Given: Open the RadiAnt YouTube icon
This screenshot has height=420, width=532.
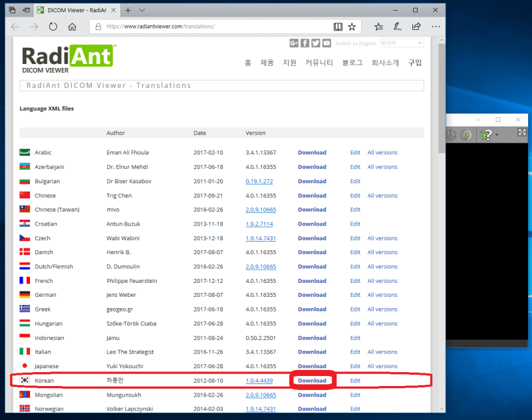Looking at the screenshot, I should pyautogui.click(x=327, y=43).
